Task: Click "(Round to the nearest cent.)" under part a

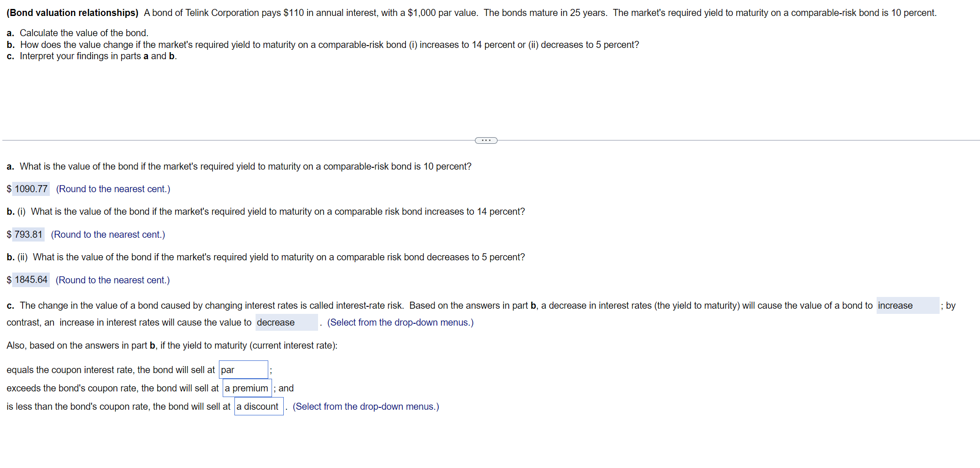Action: pos(113,188)
